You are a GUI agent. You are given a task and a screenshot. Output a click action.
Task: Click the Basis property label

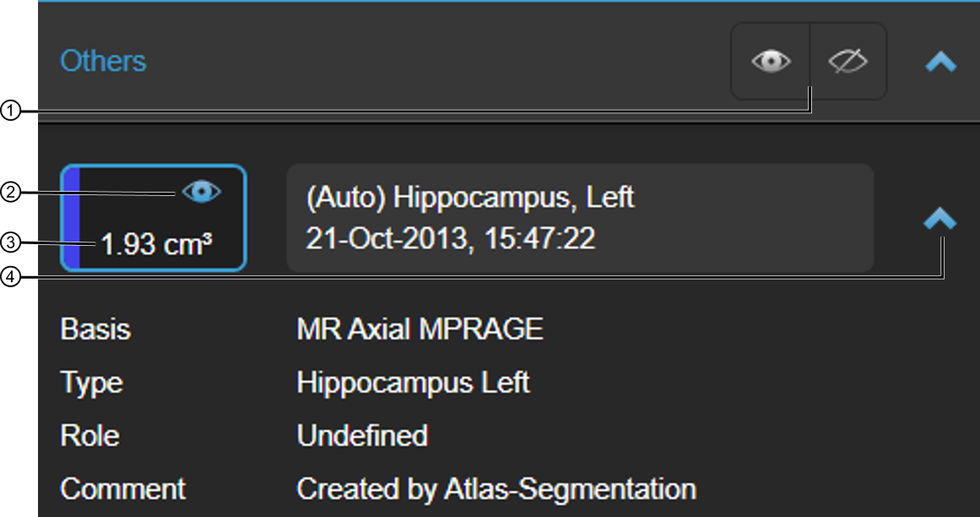(x=95, y=329)
